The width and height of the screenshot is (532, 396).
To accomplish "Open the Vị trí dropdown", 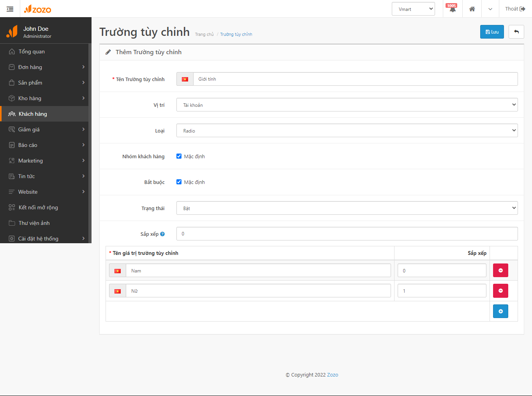I will [x=347, y=104].
